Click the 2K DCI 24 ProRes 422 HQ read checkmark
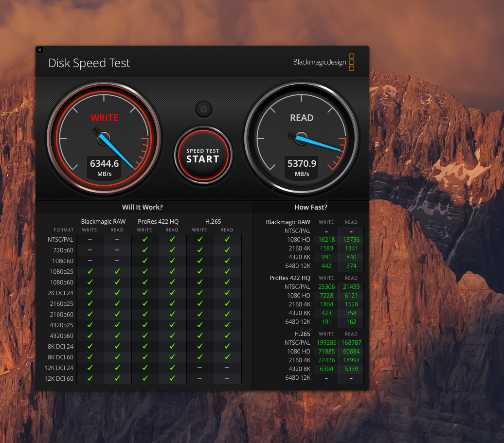The width and height of the screenshot is (504, 443). pos(172,293)
